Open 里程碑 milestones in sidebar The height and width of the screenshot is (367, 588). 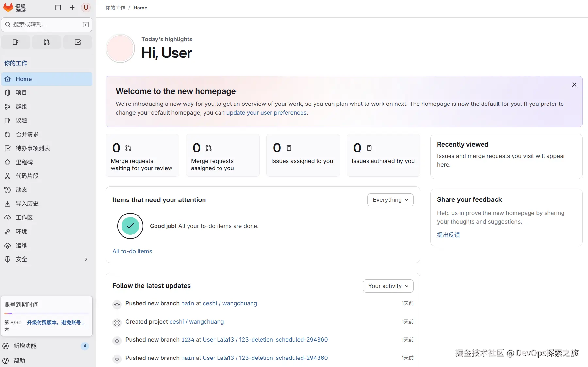[x=24, y=162]
